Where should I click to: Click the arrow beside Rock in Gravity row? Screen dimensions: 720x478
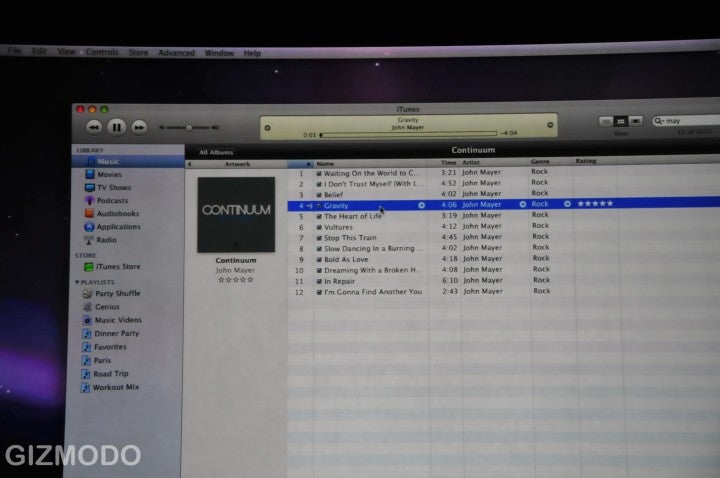pos(568,203)
